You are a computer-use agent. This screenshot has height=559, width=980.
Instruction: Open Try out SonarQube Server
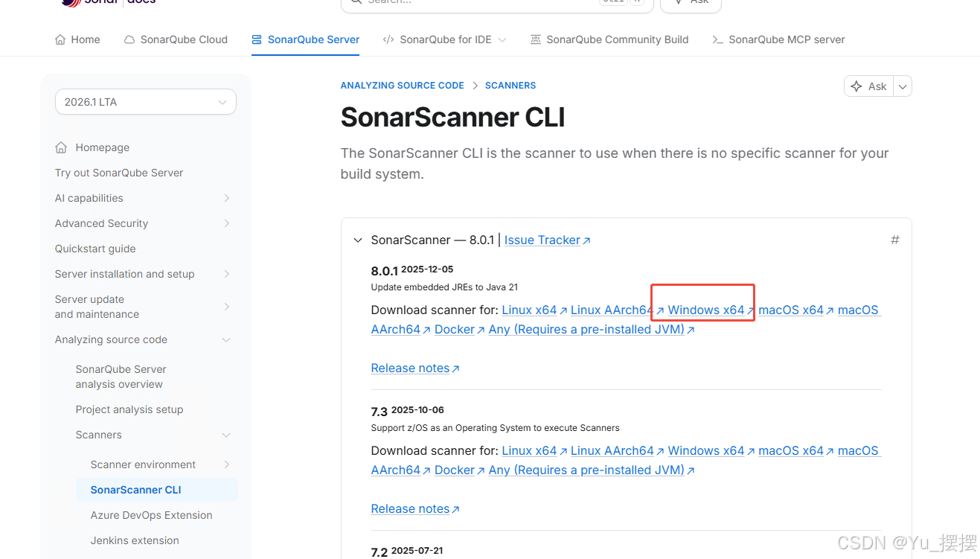119,173
